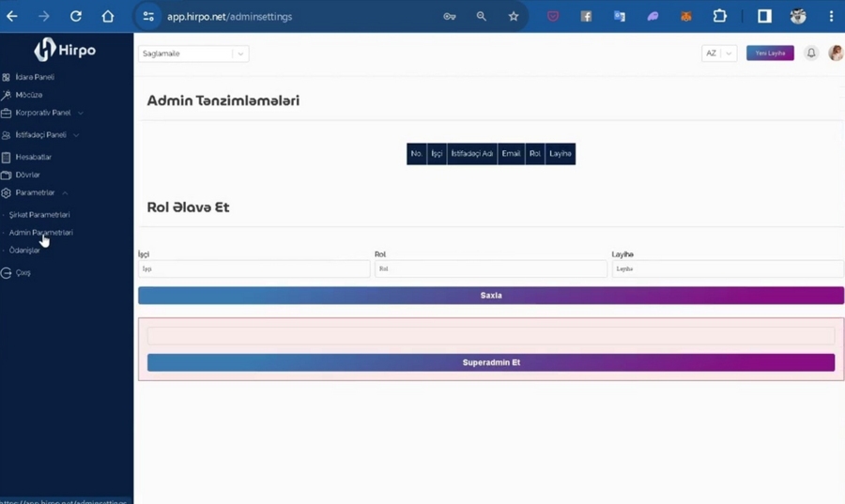This screenshot has width=845, height=504.
Task: Open the Saglamaile company dropdown
Action: click(x=193, y=53)
